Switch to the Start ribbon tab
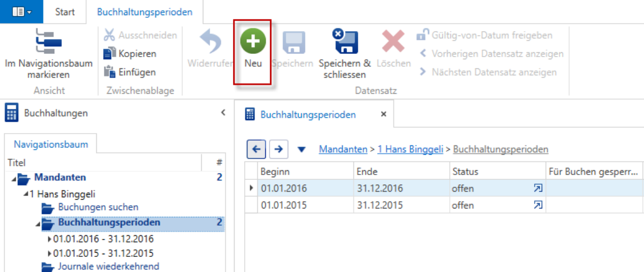The width and height of the screenshot is (644, 272). pos(65,12)
